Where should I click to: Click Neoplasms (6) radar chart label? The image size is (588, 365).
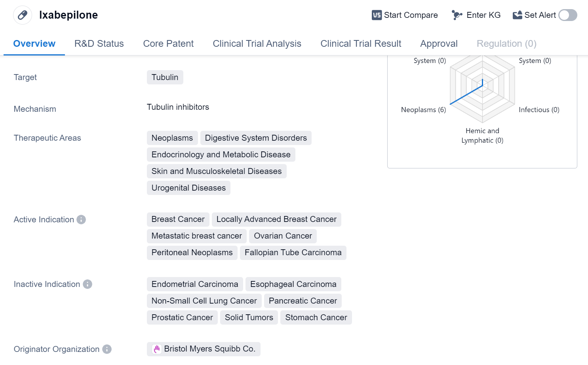point(423,110)
